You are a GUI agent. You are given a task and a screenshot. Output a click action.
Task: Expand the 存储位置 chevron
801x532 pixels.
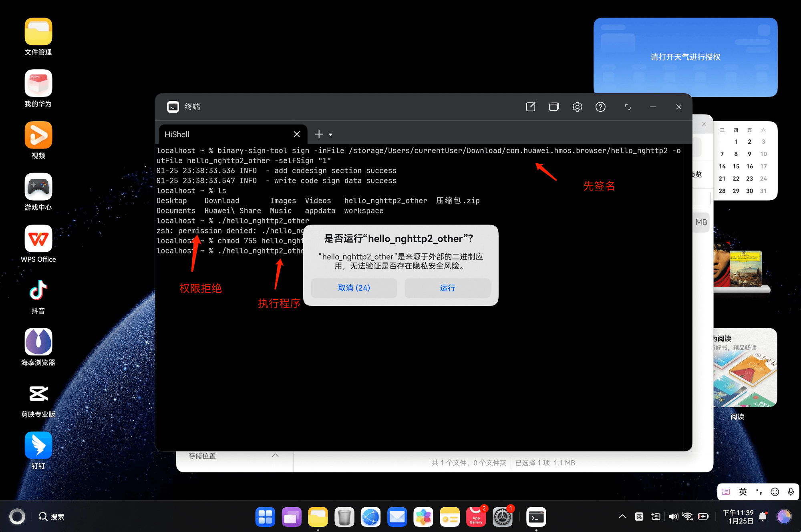click(x=275, y=456)
